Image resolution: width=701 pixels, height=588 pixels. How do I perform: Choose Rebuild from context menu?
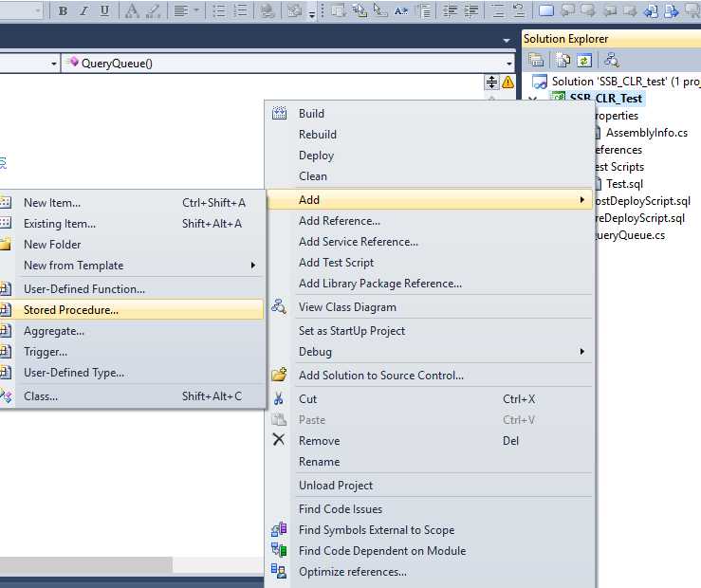[x=430, y=134]
